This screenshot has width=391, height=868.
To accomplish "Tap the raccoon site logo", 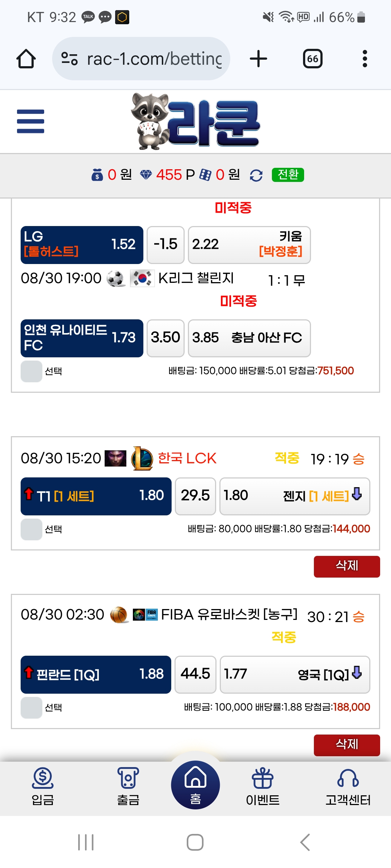I will point(195,121).
